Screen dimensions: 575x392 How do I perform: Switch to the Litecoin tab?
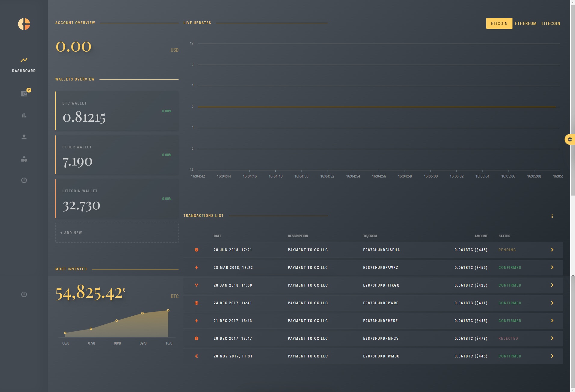[x=551, y=23]
